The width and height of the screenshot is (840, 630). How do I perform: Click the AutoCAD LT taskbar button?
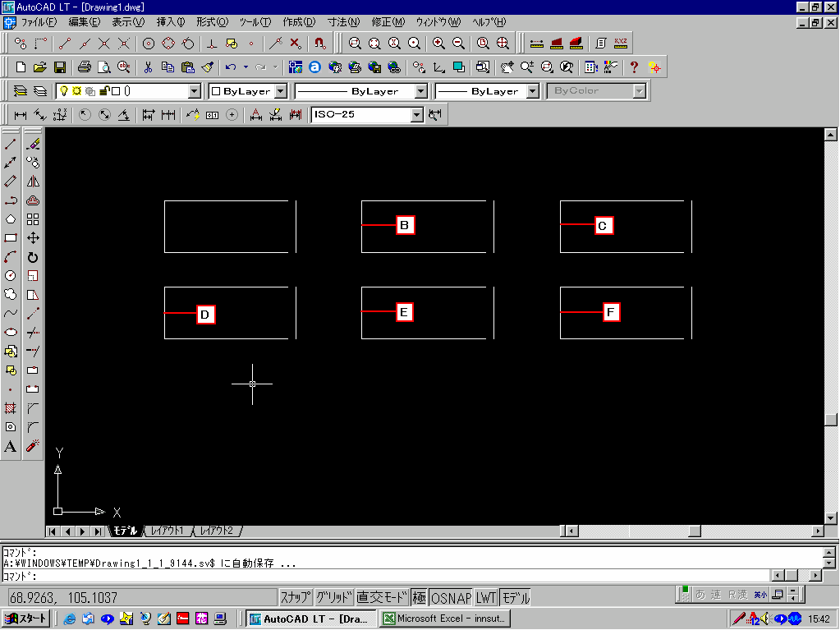pos(310,619)
